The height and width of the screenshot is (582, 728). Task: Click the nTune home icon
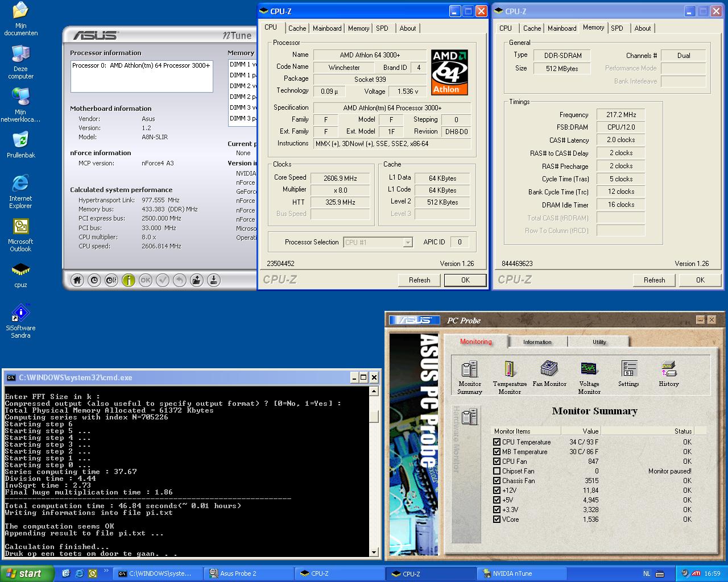point(77,280)
